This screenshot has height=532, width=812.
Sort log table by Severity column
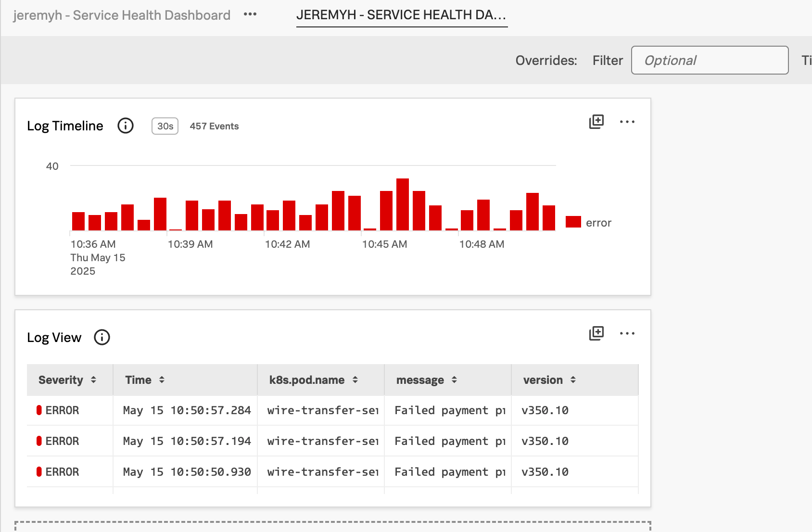(93, 380)
